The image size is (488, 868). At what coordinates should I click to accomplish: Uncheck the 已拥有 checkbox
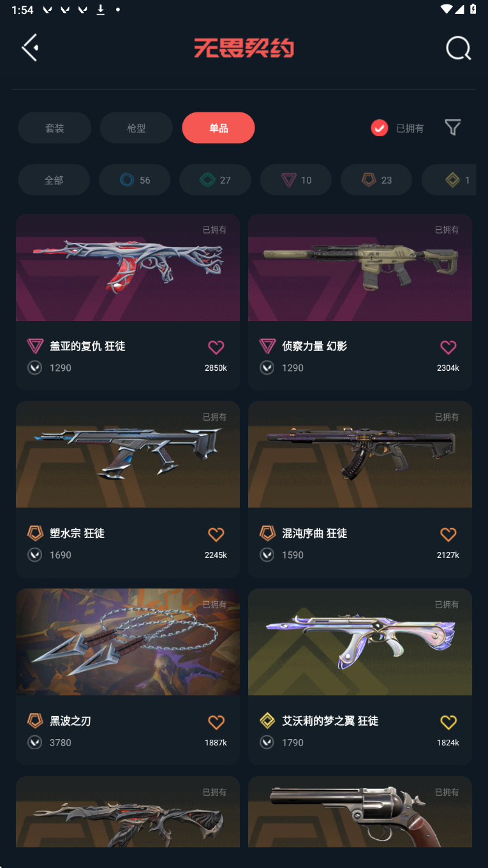(380, 128)
